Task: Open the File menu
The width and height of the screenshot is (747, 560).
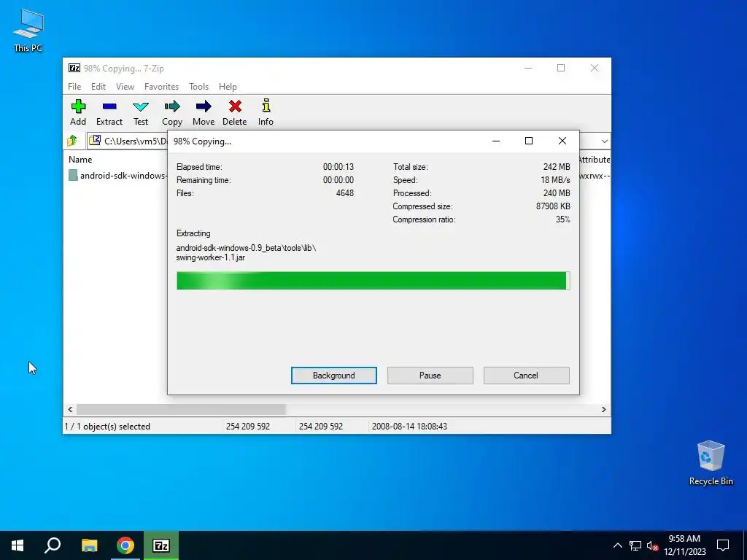Action: [x=74, y=87]
